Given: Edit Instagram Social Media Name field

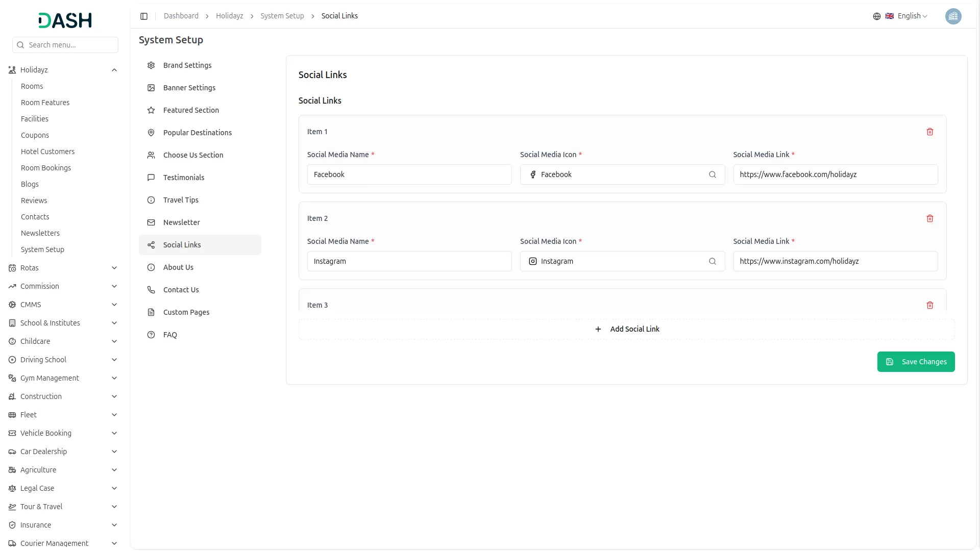Looking at the screenshot, I should point(409,261).
